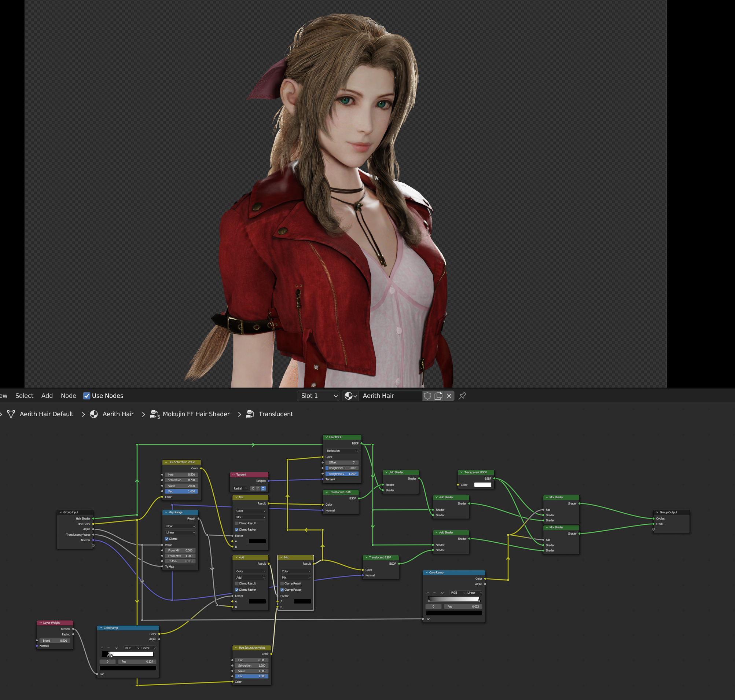Click the BSDF output socket of Transparent BSDF
This screenshot has width=735, height=700.
495,479
